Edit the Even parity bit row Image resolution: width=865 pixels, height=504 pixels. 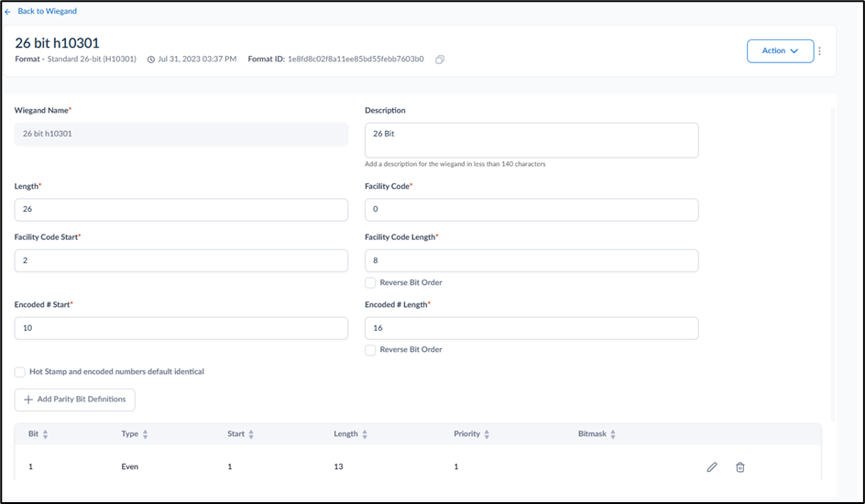click(712, 467)
